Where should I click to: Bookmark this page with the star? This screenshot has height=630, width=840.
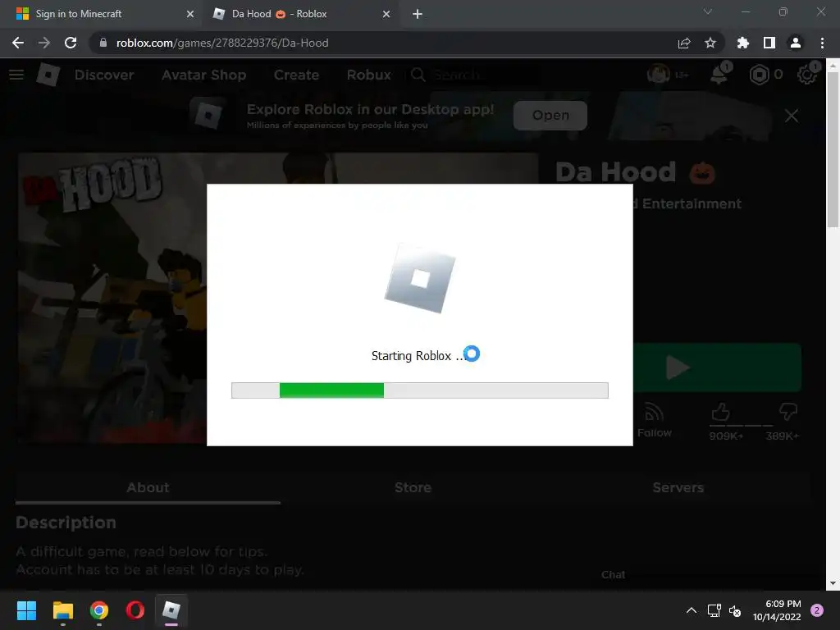pos(710,43)
